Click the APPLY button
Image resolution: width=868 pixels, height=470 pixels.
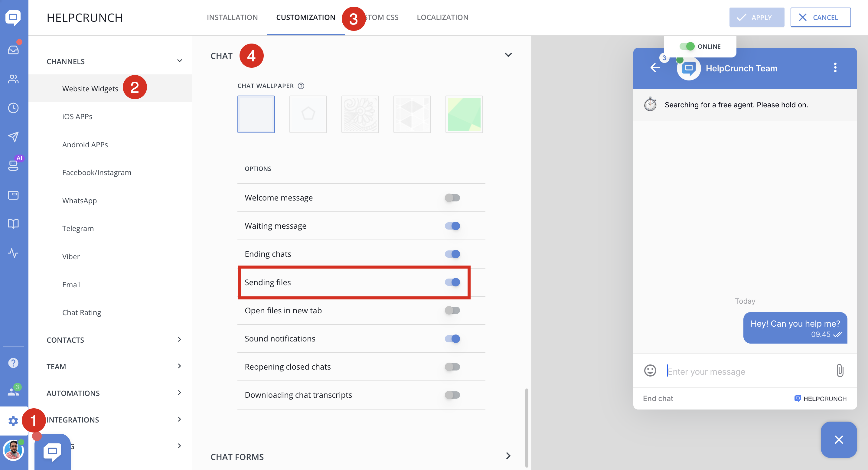(x=756, y=18)
